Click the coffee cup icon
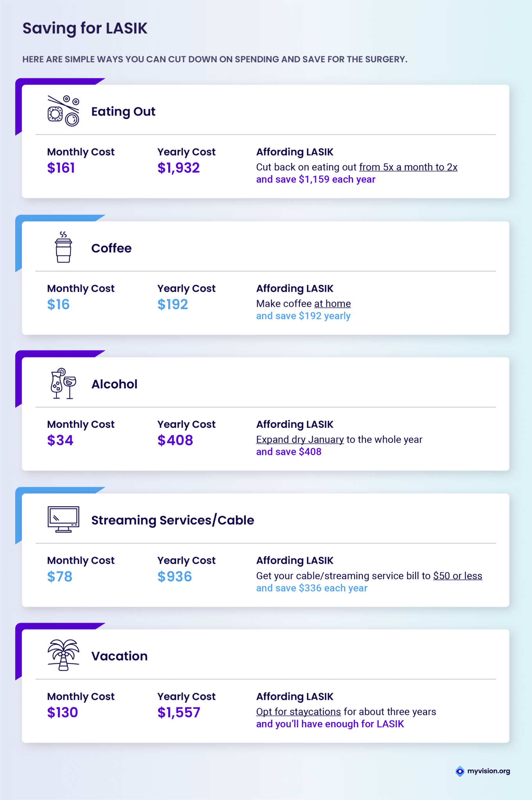Screen dimensions: 532x800 click(63, 247)
